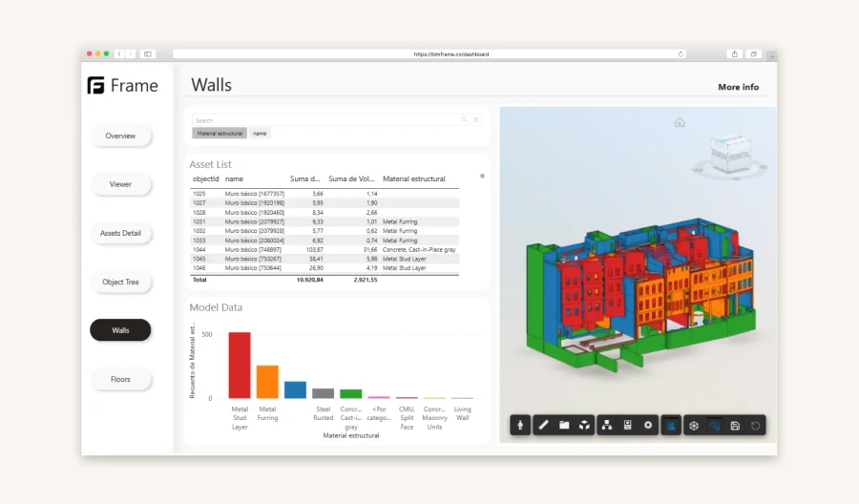Screen dimensions: 859x504
Task: Click the wireframe sphere icon
Action: [694, 426]
